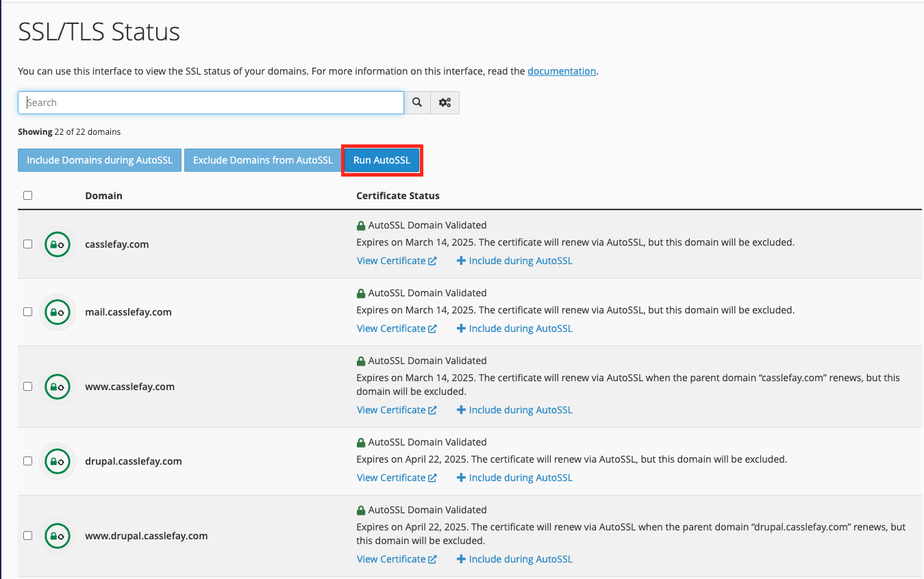The image size is (924, 579).
Task: Check the www.drupal.casslefay.com row checkbox
Action: point(27,536)
